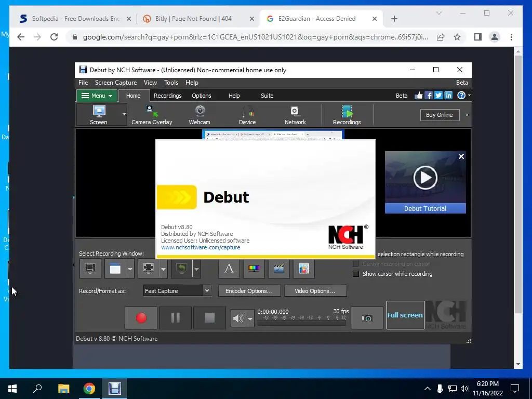Click the Chrome address bar

coord(255,37)
